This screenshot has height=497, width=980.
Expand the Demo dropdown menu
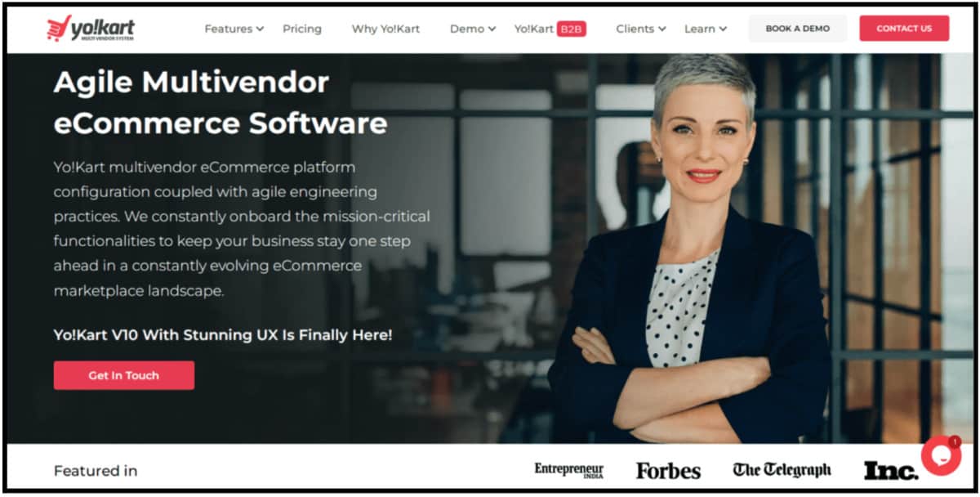(x=472, y=29)
